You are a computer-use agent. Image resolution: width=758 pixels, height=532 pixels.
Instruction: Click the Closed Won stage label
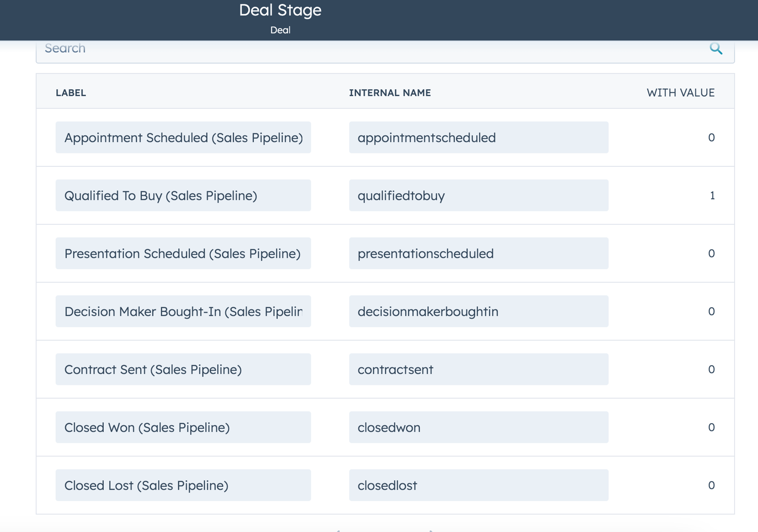183,427
